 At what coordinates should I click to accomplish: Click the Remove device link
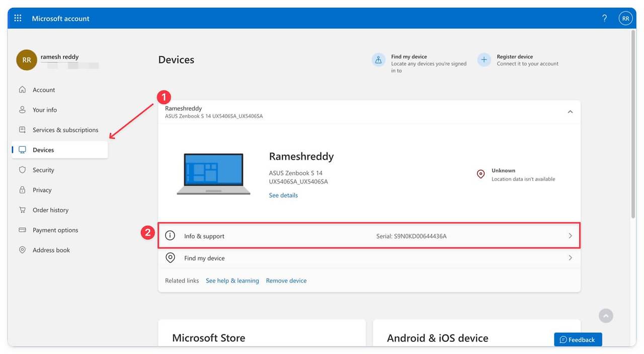click(286, 281)
